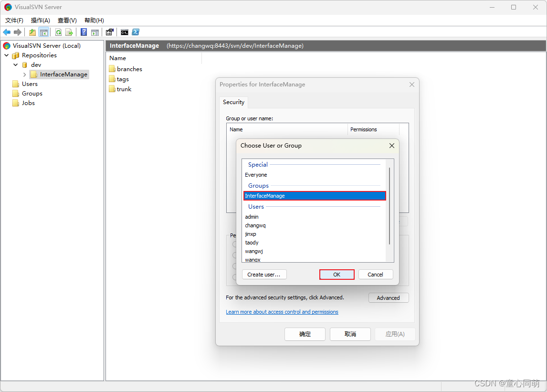547x392 pixels.
Task: Open the 查看(V) menu
Action: pyautogui.click(x=67, y=20)
